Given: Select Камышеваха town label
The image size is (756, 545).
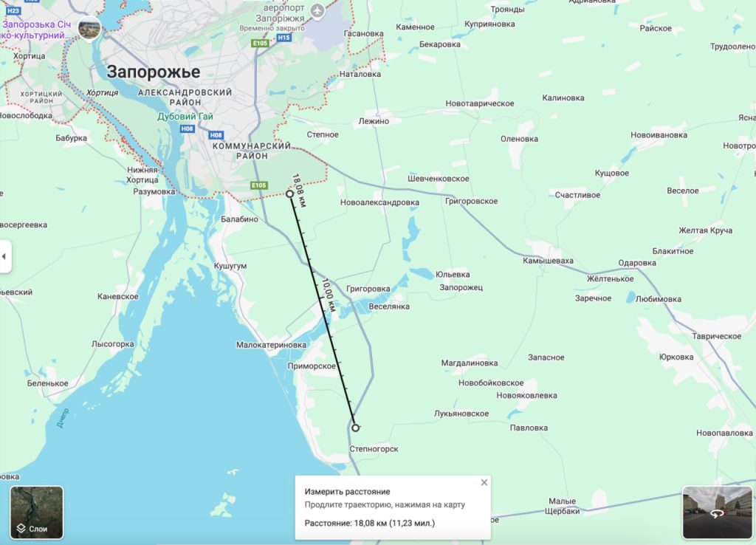Looking at the screenshot, I should click(x=549, y=261).
